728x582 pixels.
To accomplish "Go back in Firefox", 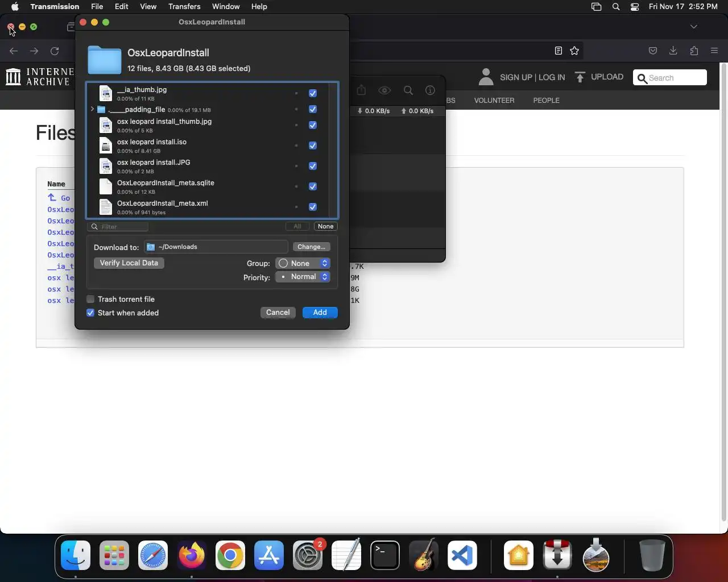I will (x=14, y=51).
